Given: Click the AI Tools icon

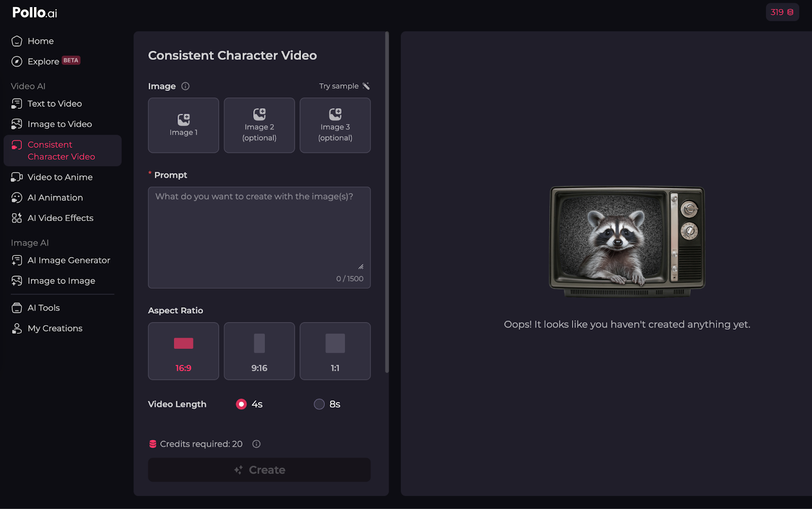Looking at the screenshot, I should pyautogui.click(x=17, y=308).
